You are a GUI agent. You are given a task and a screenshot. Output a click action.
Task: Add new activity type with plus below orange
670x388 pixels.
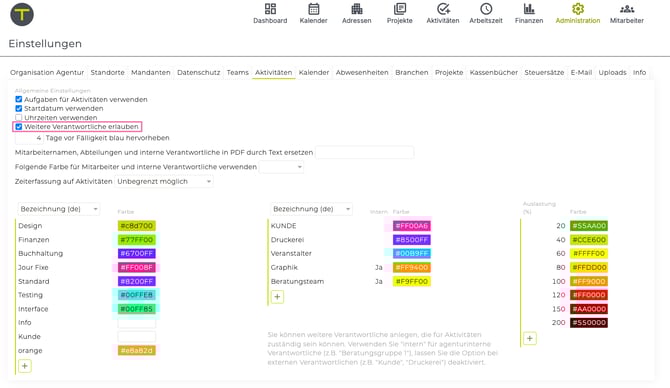tap(25, 366)
